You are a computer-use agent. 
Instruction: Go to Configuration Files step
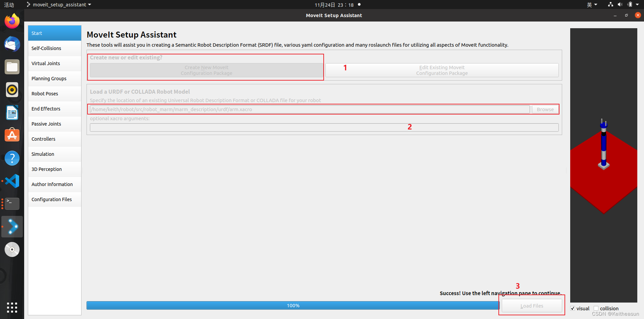tap(55, 199)
